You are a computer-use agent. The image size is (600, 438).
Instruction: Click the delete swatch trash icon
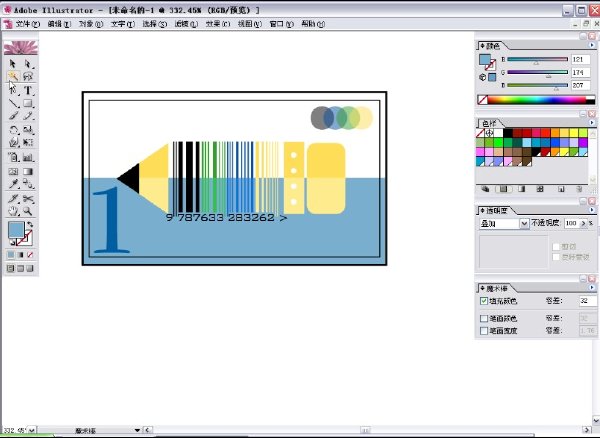[579, 189]
